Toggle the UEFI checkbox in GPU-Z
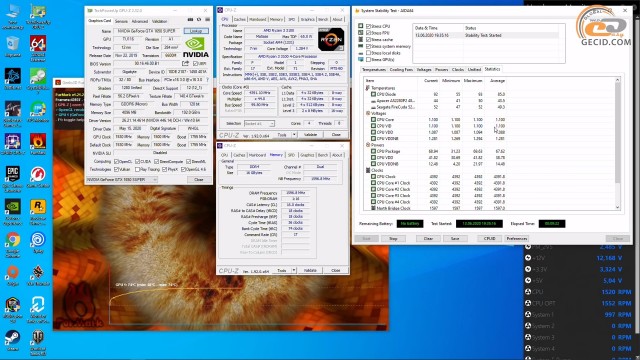The image size is (640, 360). click(x=196, y=63)
